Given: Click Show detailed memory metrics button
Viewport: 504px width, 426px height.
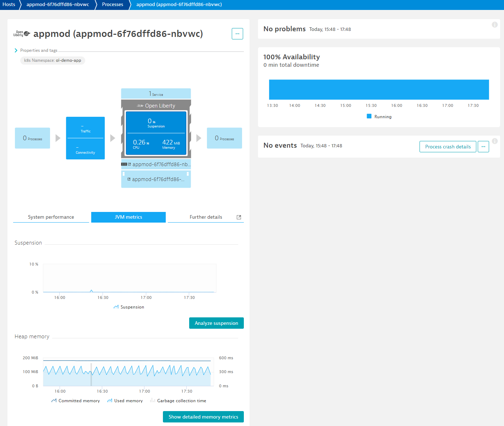Looking at the screenshot, I should pyautogui.click(x=203, y=417).
